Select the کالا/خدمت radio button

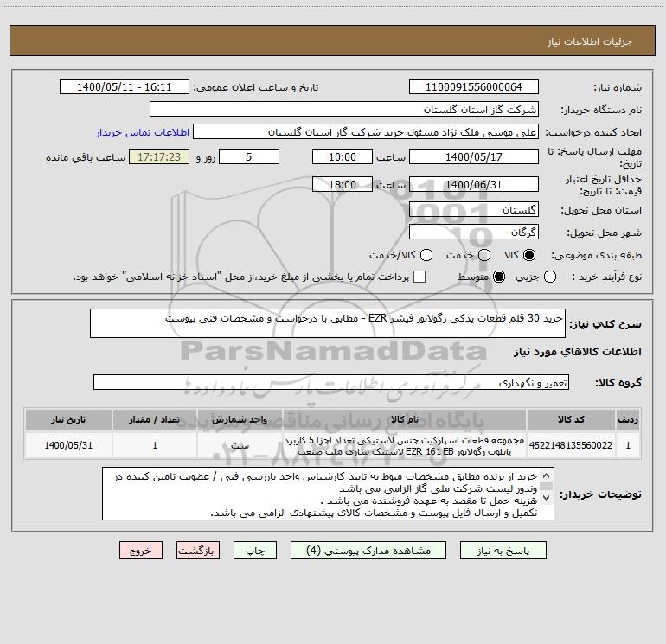click(426, 255)
